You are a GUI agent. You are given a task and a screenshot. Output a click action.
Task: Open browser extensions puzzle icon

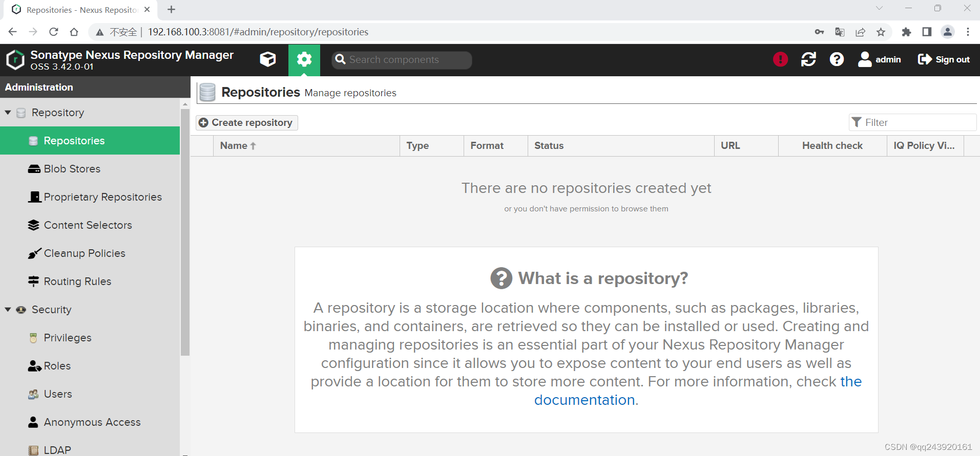point(906,32)
